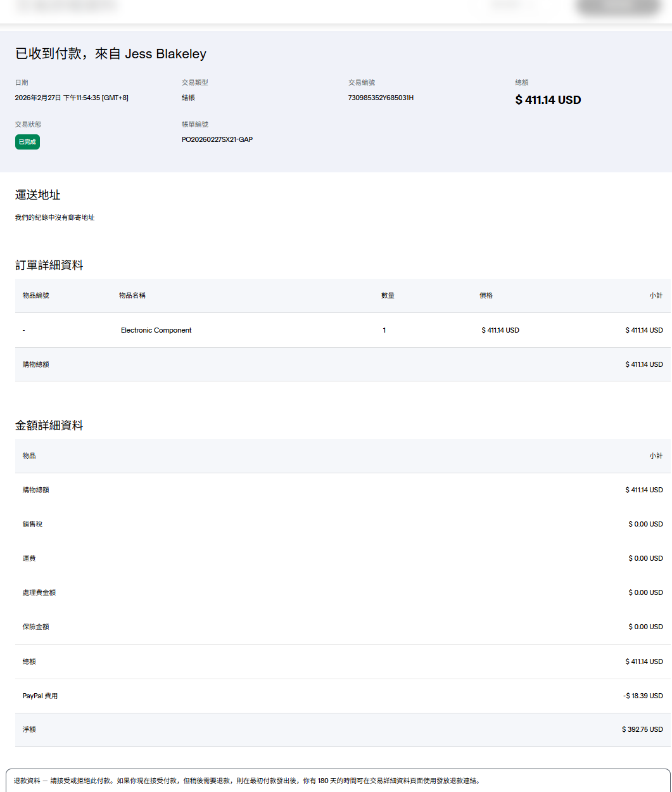Viewport: 672px width, 792px height.
Task: Click the bold $ 411.14 USD header total
Action: coord(548,100)
